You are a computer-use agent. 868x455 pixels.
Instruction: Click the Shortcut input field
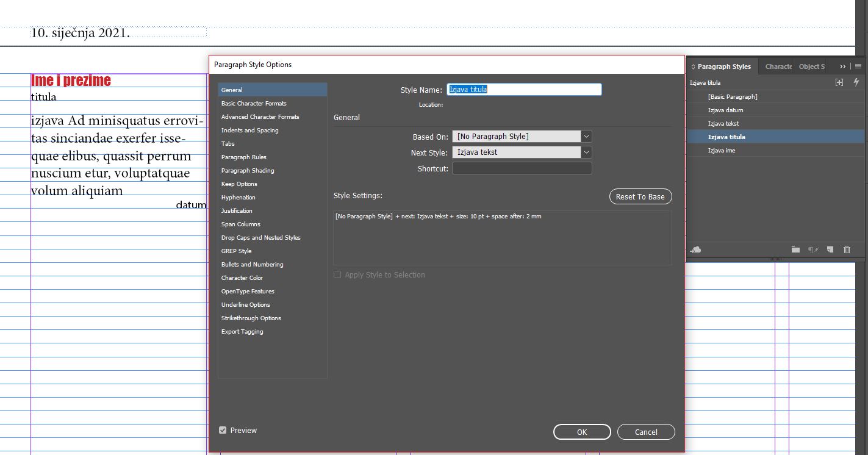522,168
